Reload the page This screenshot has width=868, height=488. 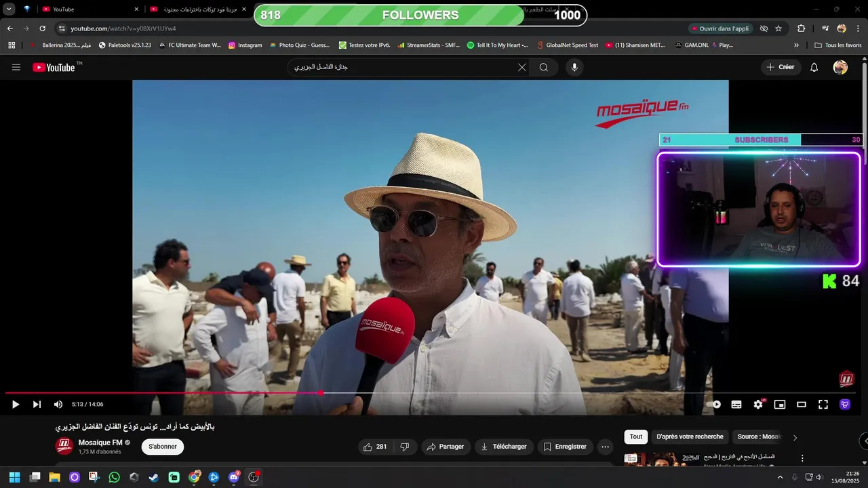pyautogui.click(x=42, y=28)
